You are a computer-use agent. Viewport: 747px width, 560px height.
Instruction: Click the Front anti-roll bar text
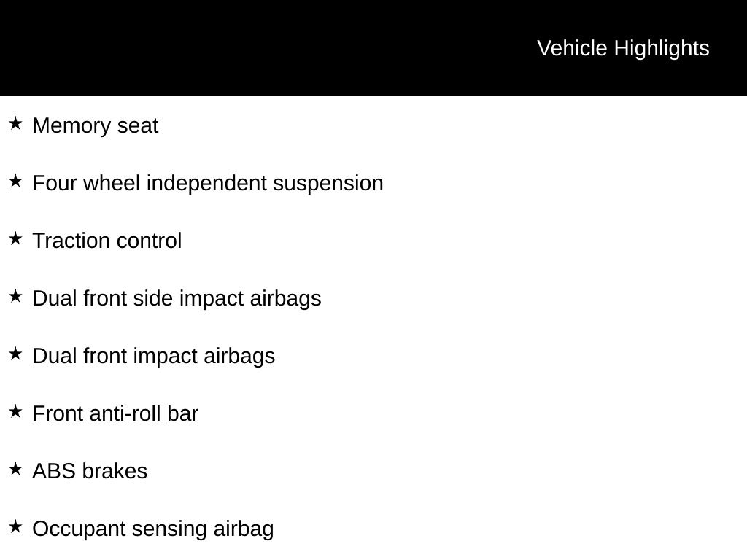(115, 413)
